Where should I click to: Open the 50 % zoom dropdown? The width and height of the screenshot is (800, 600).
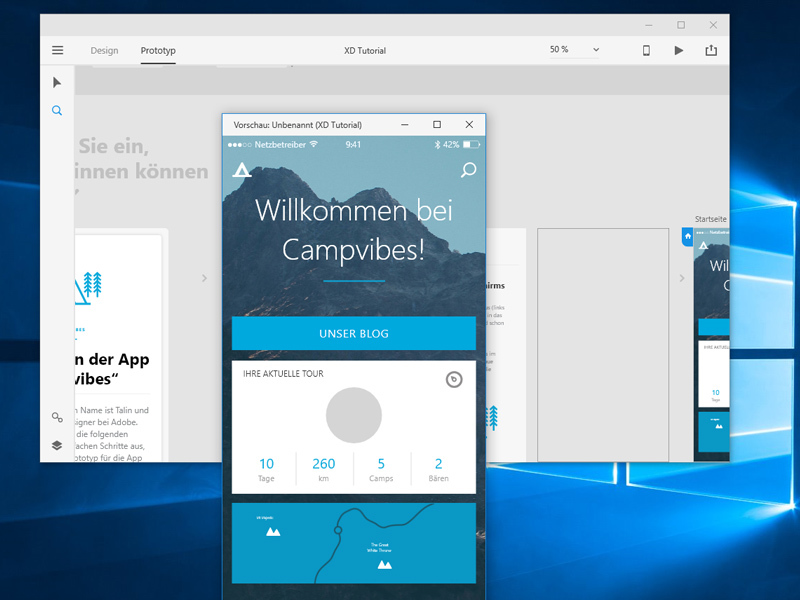pos(574,49)
